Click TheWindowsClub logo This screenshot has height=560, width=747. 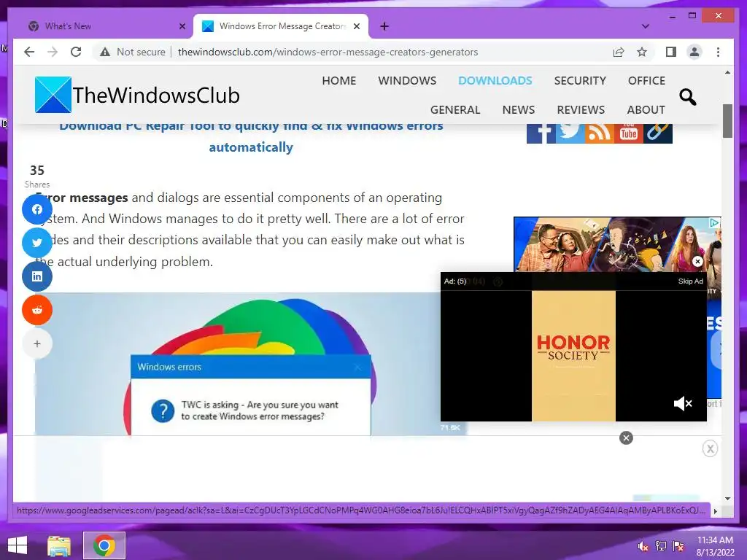pos(137,95)
